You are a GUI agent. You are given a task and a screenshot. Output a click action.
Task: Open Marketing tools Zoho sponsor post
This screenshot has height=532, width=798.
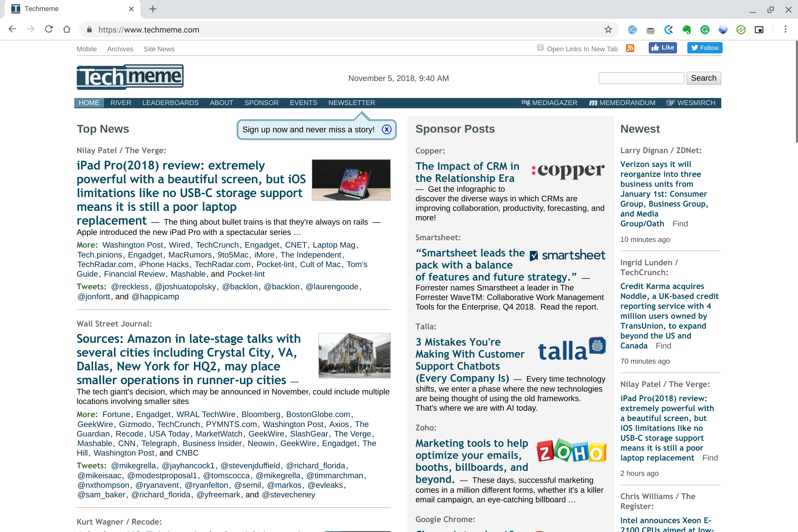point(472,461)
